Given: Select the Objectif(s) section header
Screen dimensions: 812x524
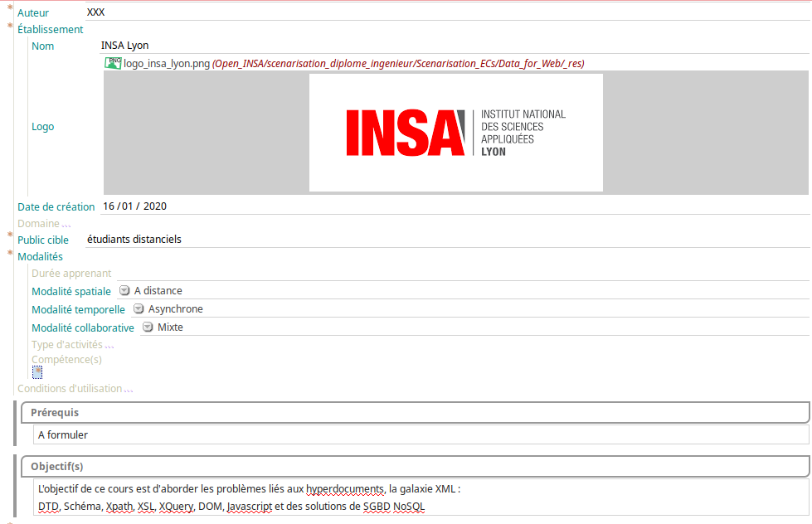Looking at the screenshot, I should [415, 467].
